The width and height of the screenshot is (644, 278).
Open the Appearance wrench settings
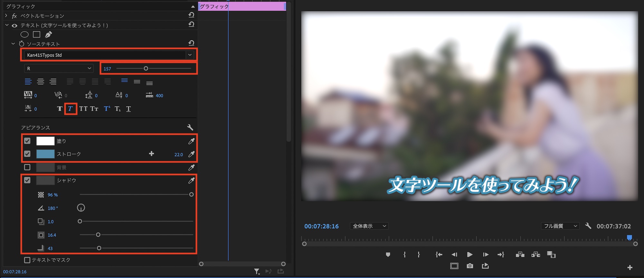pos(190,127)
